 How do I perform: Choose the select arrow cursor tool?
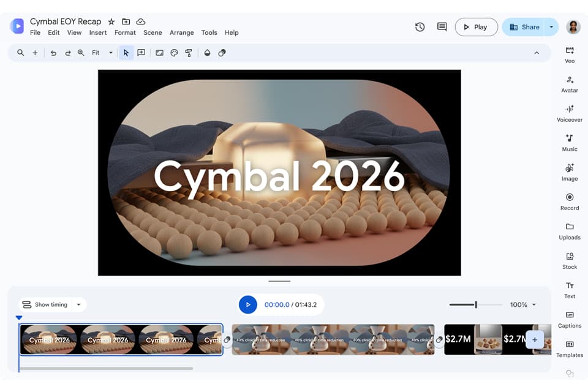tap(126, 53)
